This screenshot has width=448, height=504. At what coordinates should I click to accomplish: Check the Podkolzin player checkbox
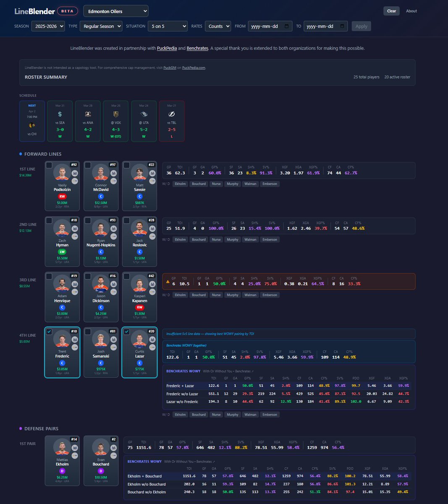click(x=49, y=165)
